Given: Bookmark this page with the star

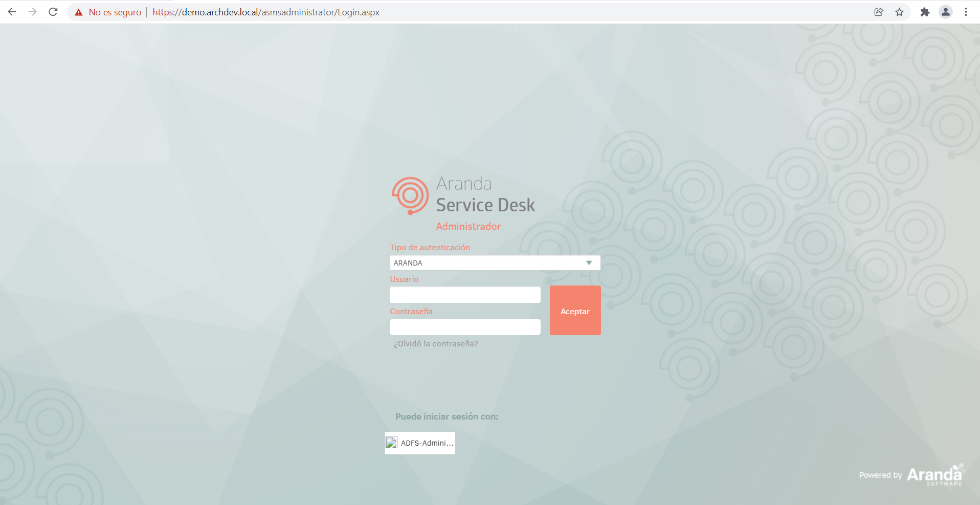Looking at the screenshot, I should pos(899,12).
